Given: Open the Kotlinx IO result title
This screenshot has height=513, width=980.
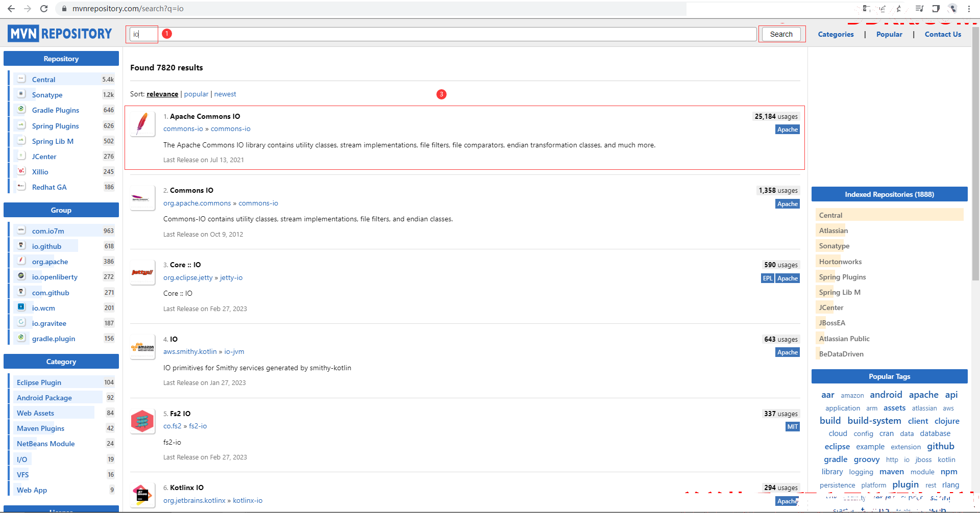Looking at the screenshot, I should tap(186, 488).
